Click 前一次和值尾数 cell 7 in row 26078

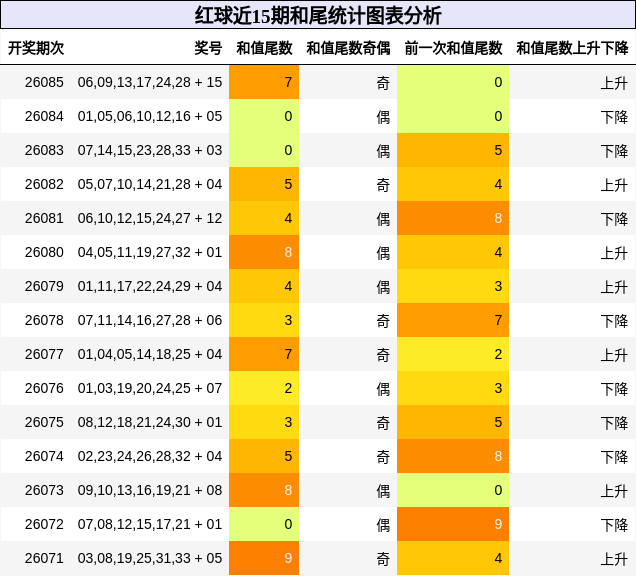pyautogui.click(x=453, y=320)
